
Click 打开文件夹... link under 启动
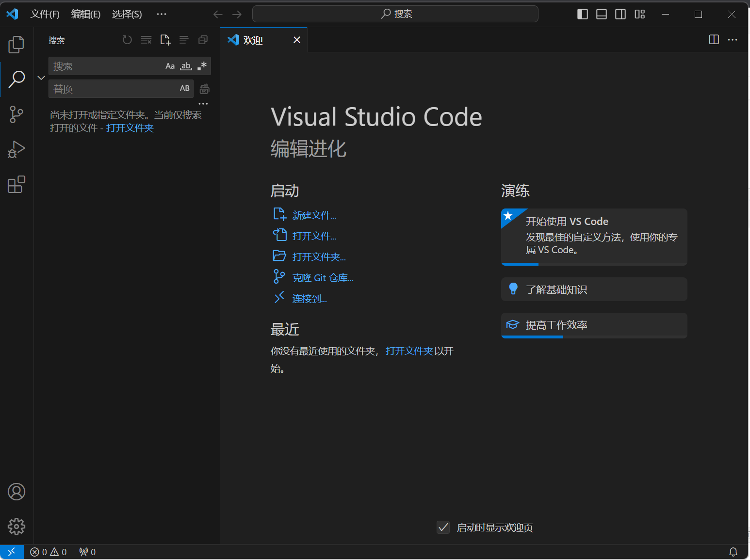click(319, 257)
